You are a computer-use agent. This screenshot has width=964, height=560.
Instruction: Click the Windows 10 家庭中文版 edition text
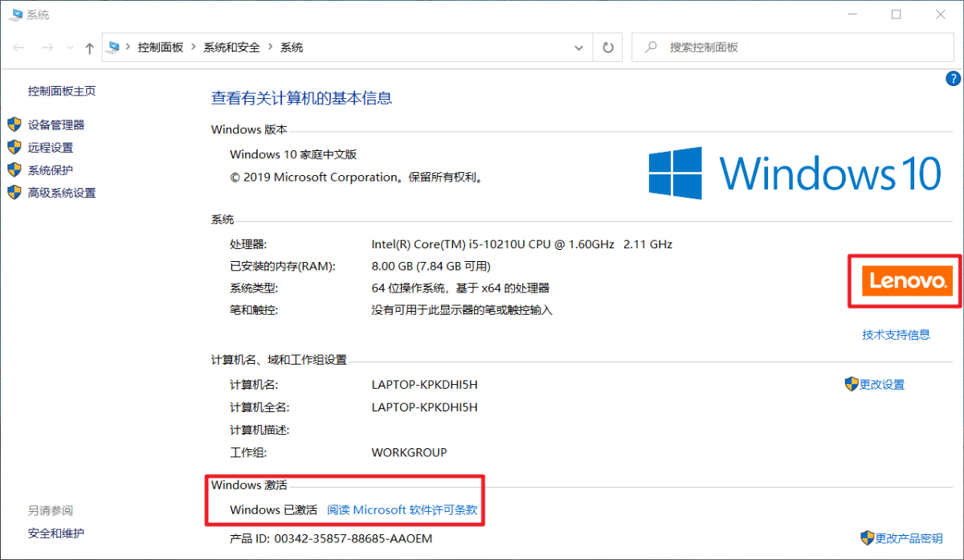[x=293, y=154]
